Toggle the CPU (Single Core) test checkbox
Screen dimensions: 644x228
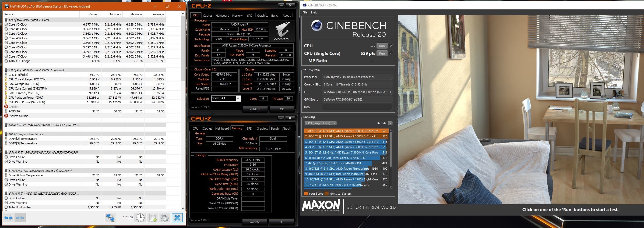(x=391, y=53)
